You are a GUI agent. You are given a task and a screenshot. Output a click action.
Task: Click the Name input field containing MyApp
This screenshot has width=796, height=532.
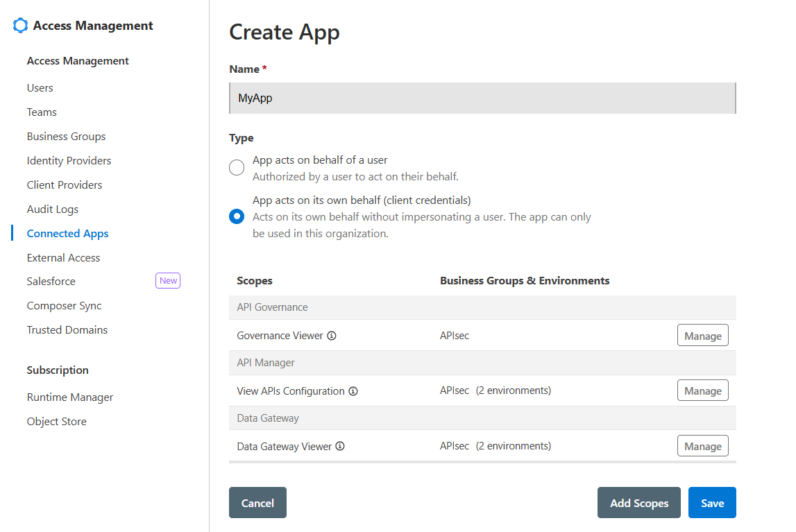click(482, 98)
